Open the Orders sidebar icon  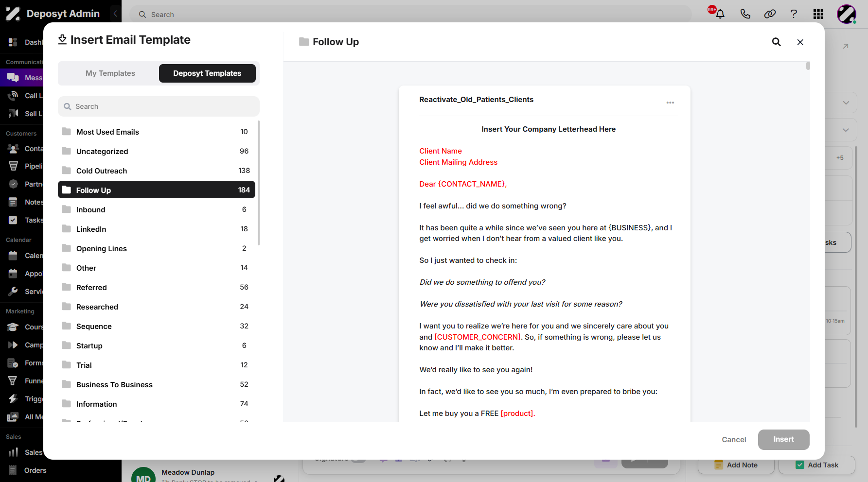[13, 470]
